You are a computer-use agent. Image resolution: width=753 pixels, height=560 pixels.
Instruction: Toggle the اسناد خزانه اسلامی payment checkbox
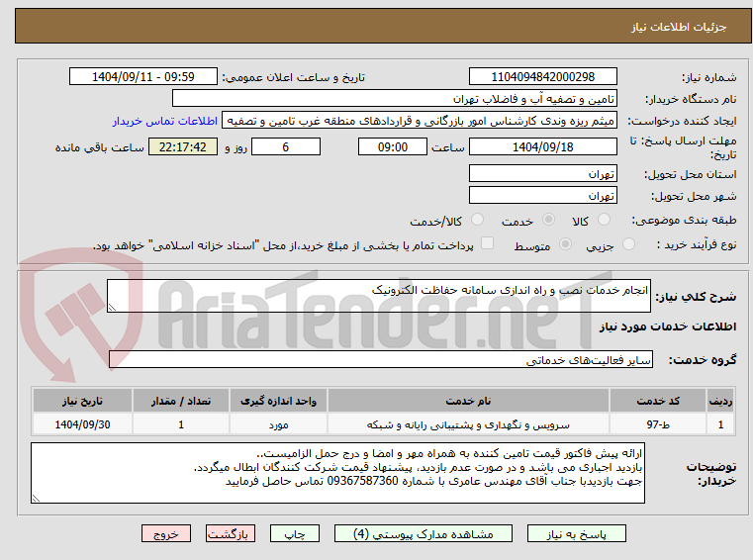[487, 243]
